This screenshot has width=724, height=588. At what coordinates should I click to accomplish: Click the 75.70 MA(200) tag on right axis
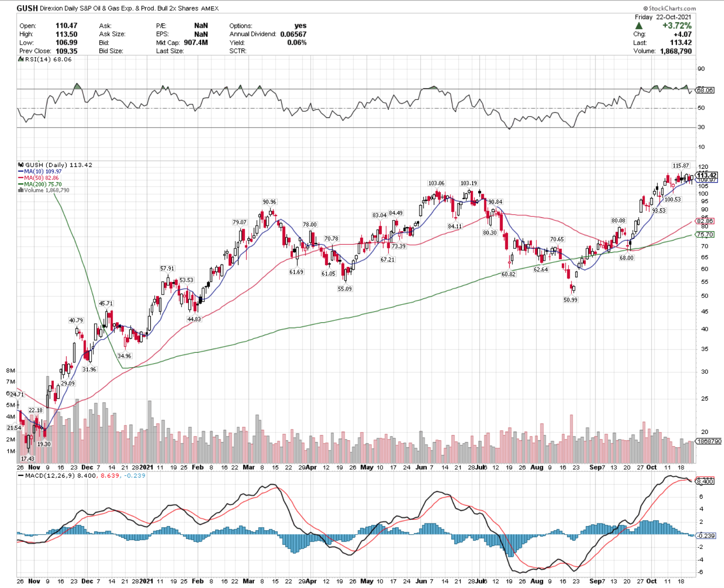705,234
